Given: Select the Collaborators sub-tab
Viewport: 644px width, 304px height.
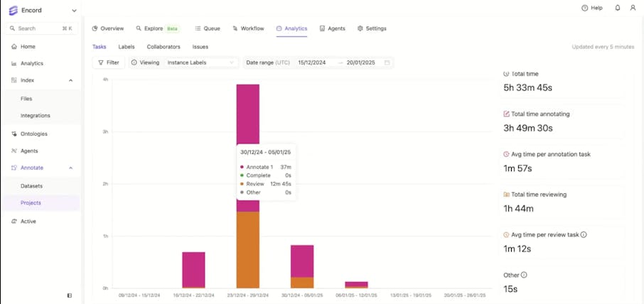Looking at the screenshot, I should point(163,47).
